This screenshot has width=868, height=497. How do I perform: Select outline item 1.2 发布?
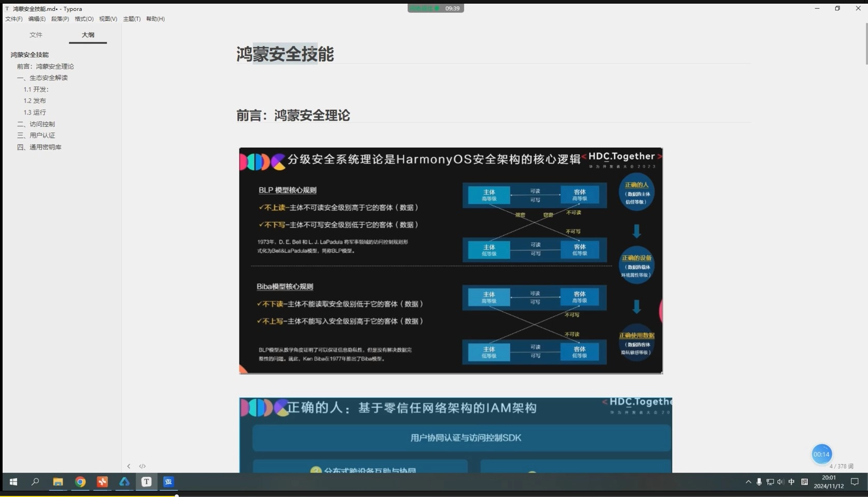[35, 100]
